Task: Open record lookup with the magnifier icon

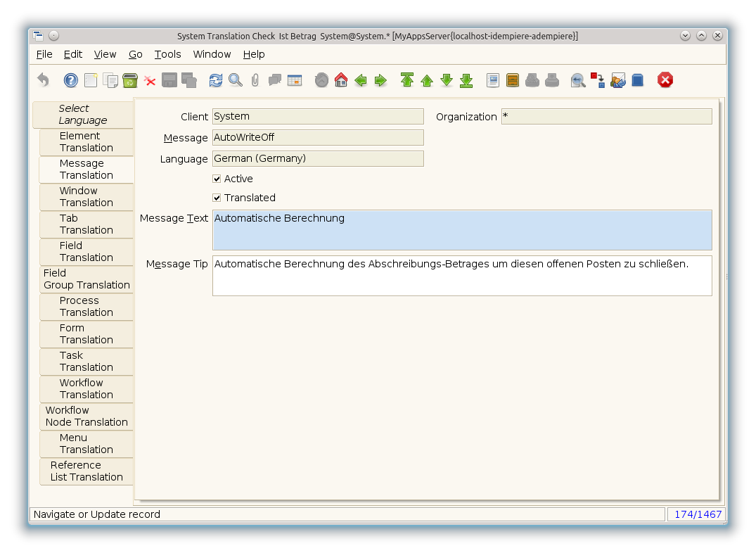Action: (236, 80)
